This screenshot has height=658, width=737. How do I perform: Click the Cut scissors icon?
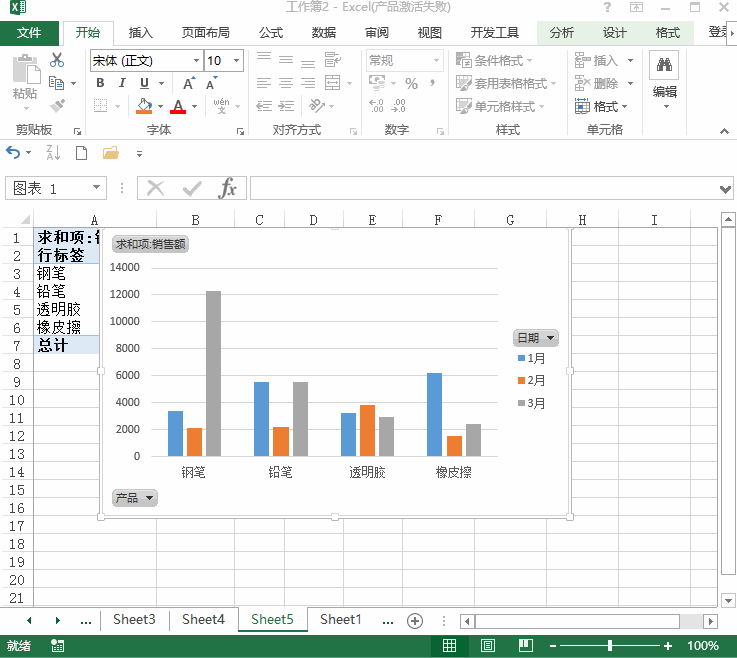[x=57, y=60]
